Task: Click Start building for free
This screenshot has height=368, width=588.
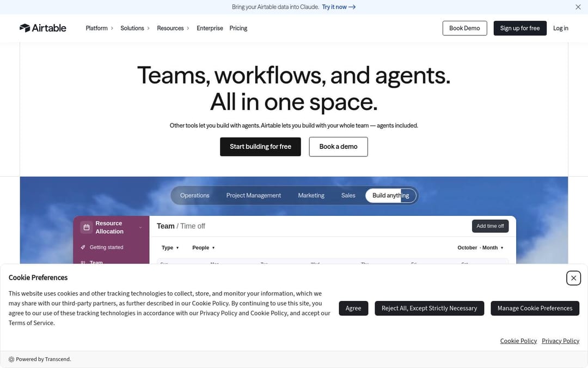Action: (260, 147)
